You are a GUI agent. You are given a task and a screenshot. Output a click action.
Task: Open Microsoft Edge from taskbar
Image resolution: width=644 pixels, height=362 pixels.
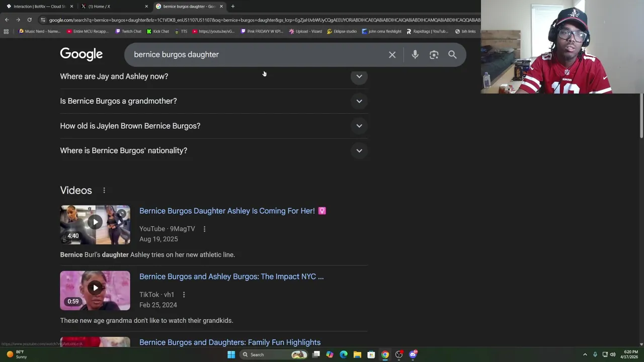click(x=344, y=354)
